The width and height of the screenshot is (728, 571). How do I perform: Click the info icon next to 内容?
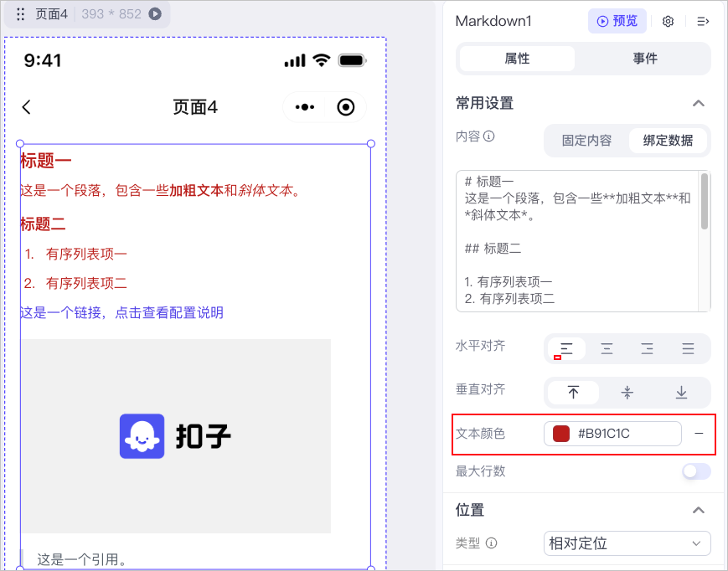(488, 136)
